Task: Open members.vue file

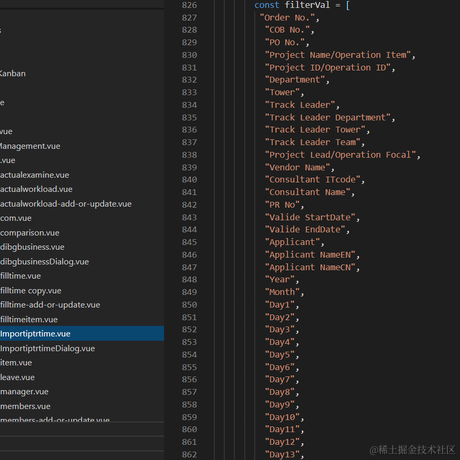Action: pyautogui.click(x=25, y=406)
